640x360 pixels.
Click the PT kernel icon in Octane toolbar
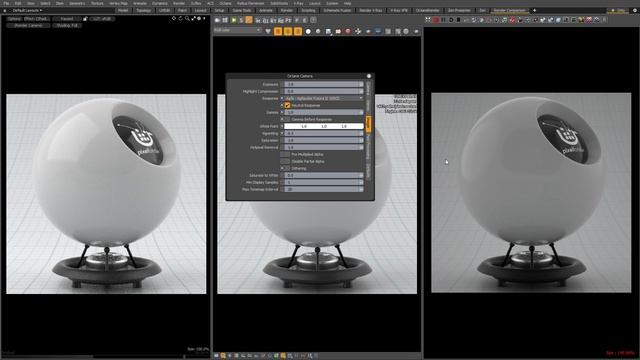289,20
